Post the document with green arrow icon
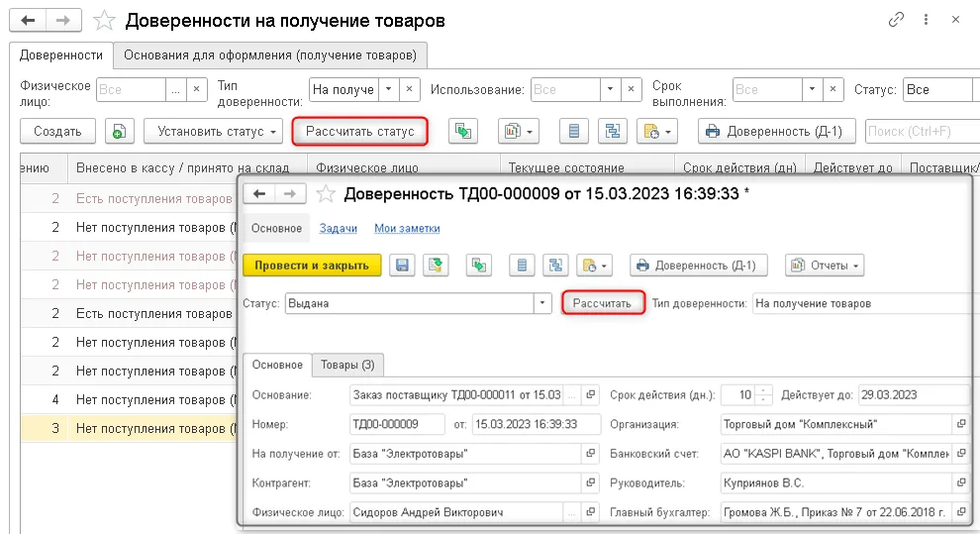This screenshot has height=534, width=980. [435, 266]
